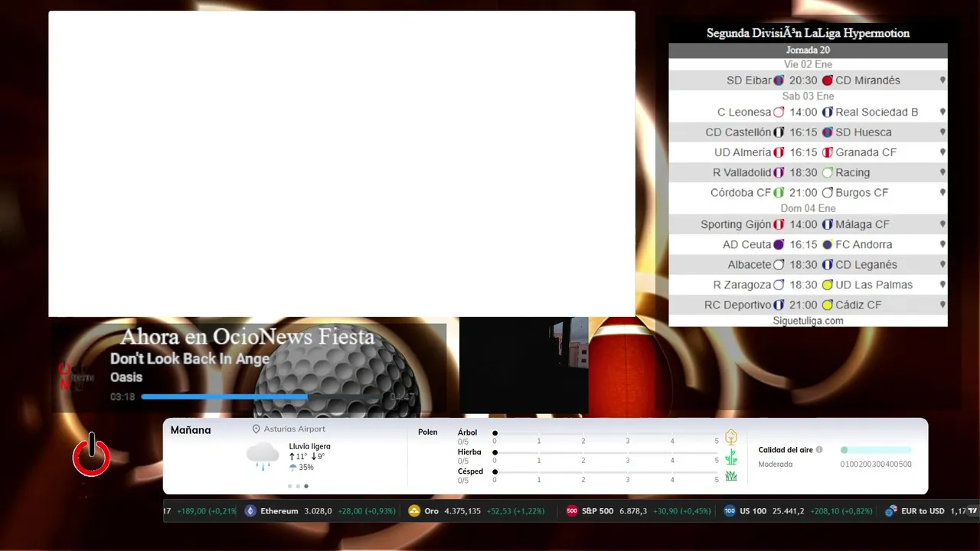Click the Césped grass pollen icon
This screenshot has width=980, height=551.
[731, 476]
